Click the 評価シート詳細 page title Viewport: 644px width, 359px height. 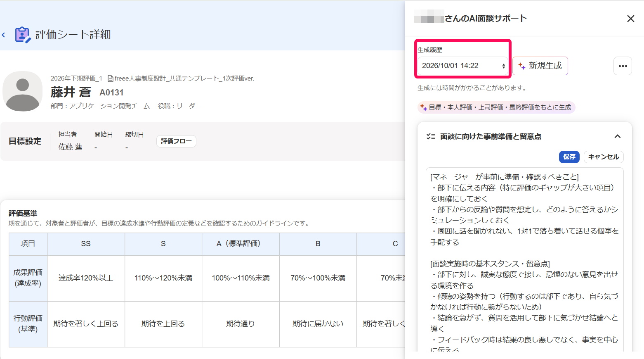(73, 35)
